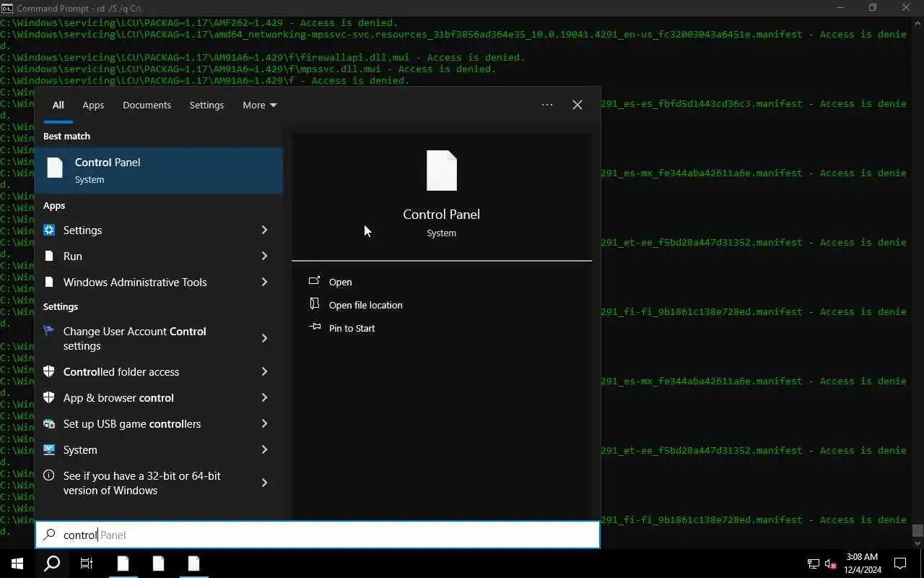Select the All search tab
The height and width of the screenshot is (578, 924).
click(58, 105)
